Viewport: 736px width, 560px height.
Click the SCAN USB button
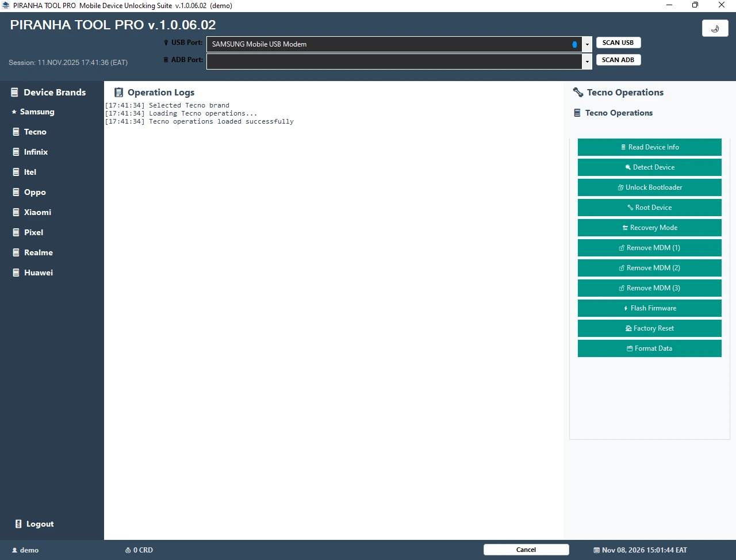point(618,43)
